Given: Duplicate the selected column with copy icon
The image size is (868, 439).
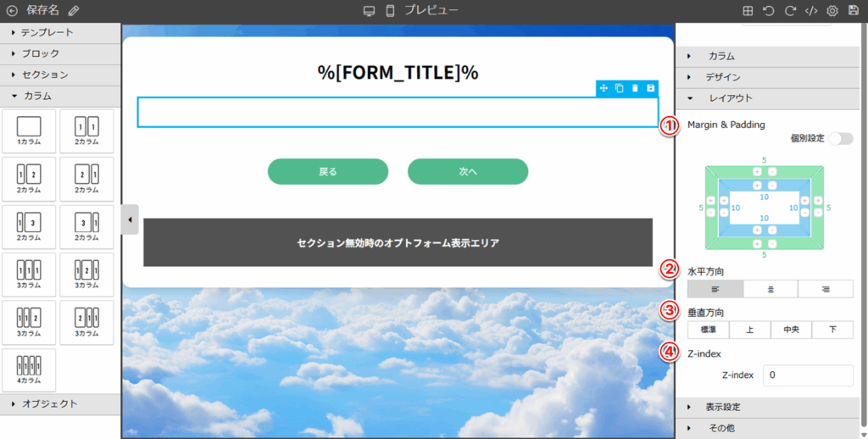Looking at the screenshot, I should click(x=620, y=88).
